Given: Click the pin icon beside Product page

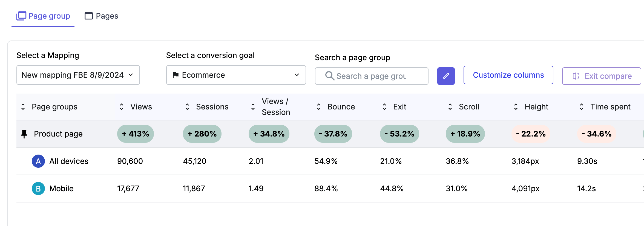Looking at the screenshot, I should (x=24, y=134).
